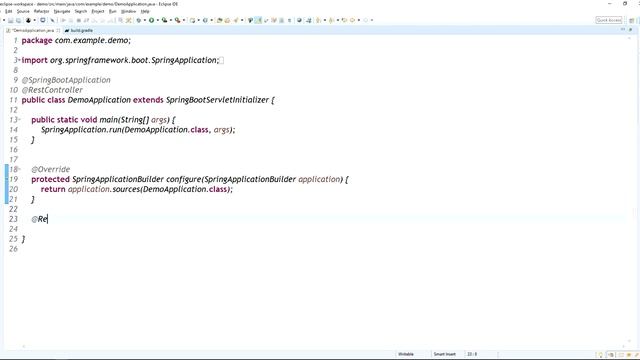Place cursor in the @SpringBootApplication annotation
The height and width of the screenshot is (360, 640).
click(66, 80)
